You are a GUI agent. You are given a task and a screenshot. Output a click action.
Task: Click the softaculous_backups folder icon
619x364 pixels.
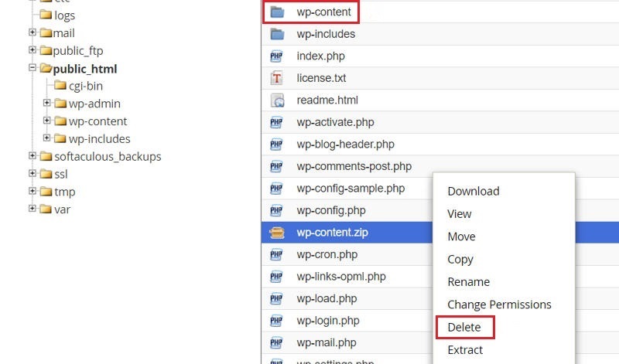coord(46,156)
